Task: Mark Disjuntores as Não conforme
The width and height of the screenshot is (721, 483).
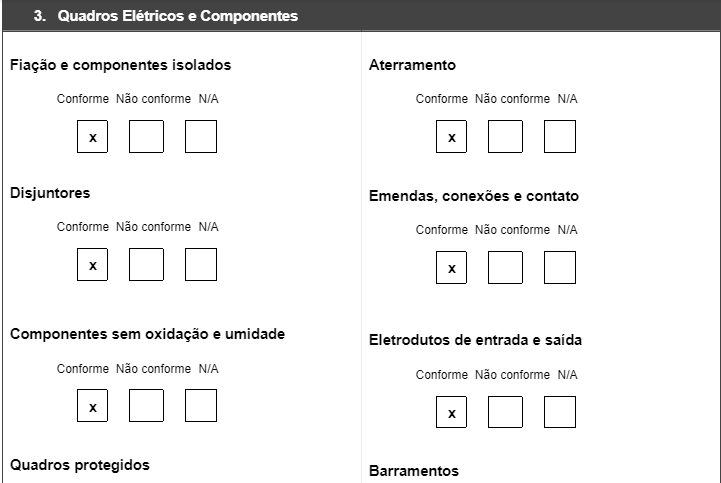Action: pyautogui.click(x=146, y=265)
